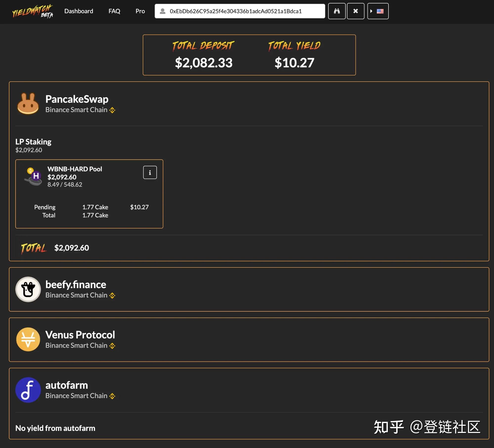494x448 pixels.
Task: Select the WBNB-HARD Pool name
Action: 75,169
